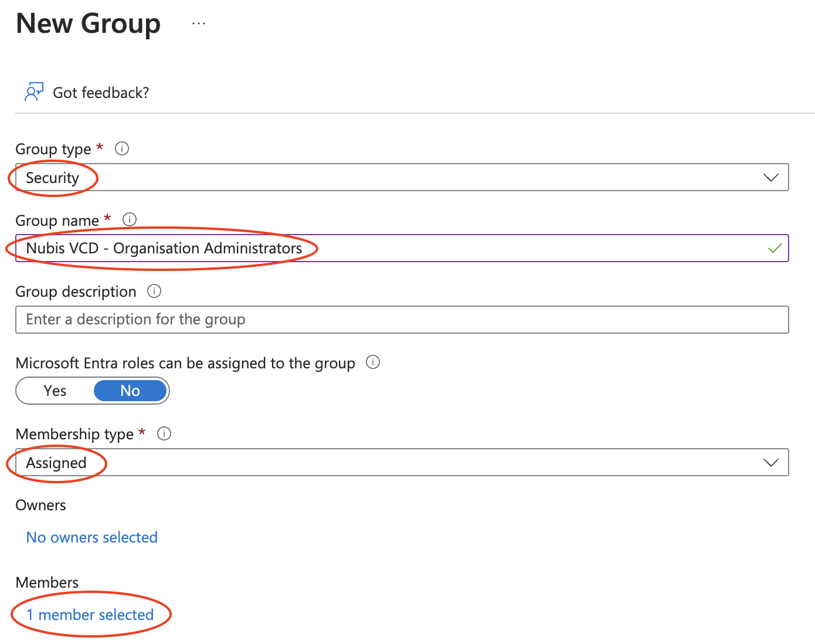815x644 pixels.
Task: Open the No owners selected link
Action: pos(92,537)
